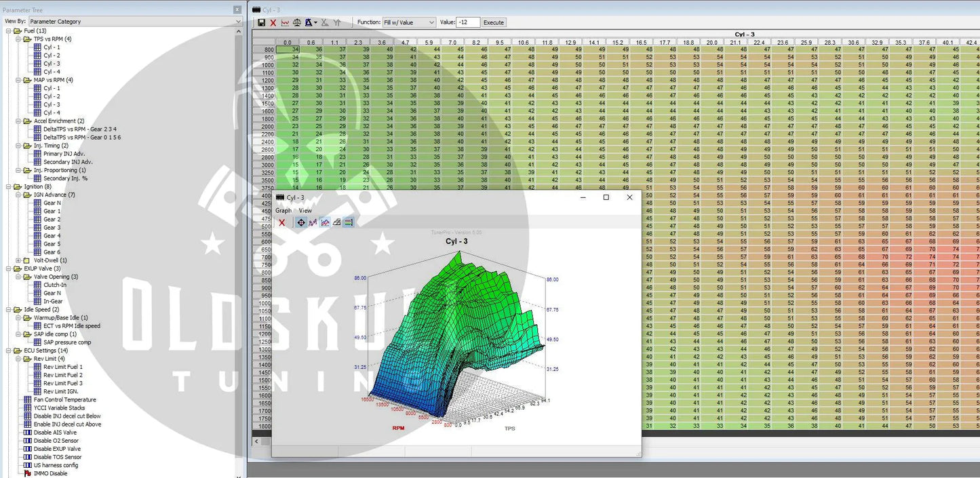Expand the Volt-Dwell tree node

18,260
